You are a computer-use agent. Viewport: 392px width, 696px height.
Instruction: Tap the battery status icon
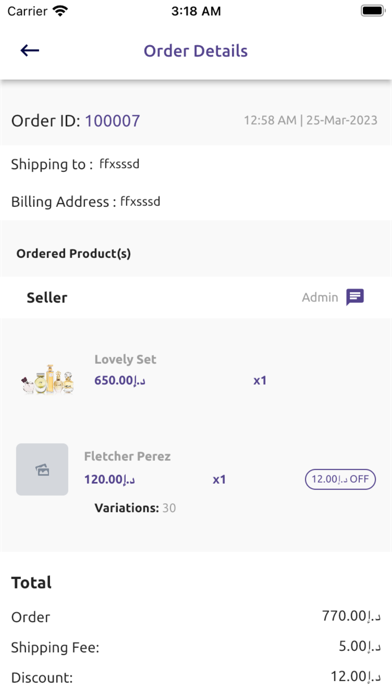[372, 11]
